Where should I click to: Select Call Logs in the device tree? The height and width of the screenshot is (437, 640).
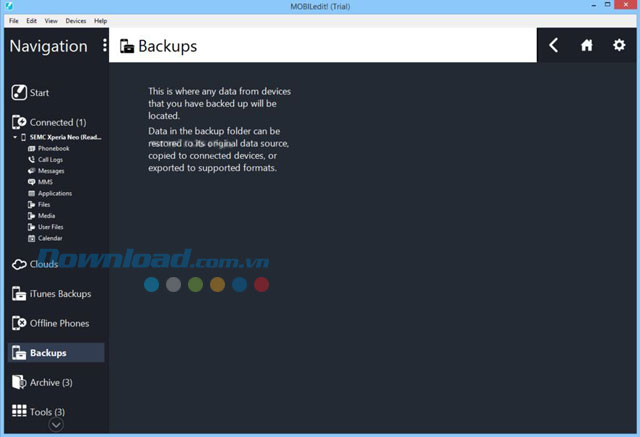point(51,159)
